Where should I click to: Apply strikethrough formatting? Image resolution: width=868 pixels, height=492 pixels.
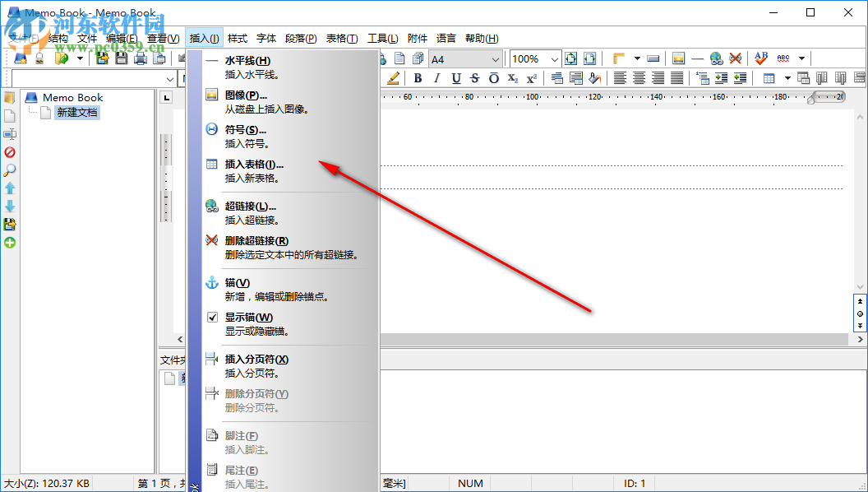[475, 78]
